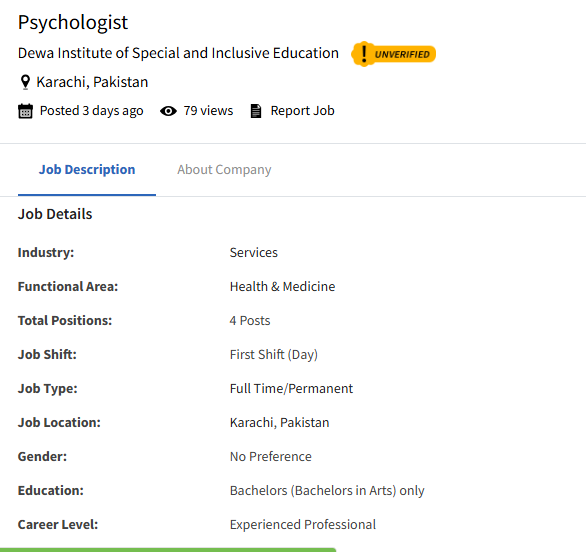Click the Job Location value Karachi, Pakistan
Image resolution: width=586 pixels, height=552 pixels.
pyautogui.click(x=280, y=423)
